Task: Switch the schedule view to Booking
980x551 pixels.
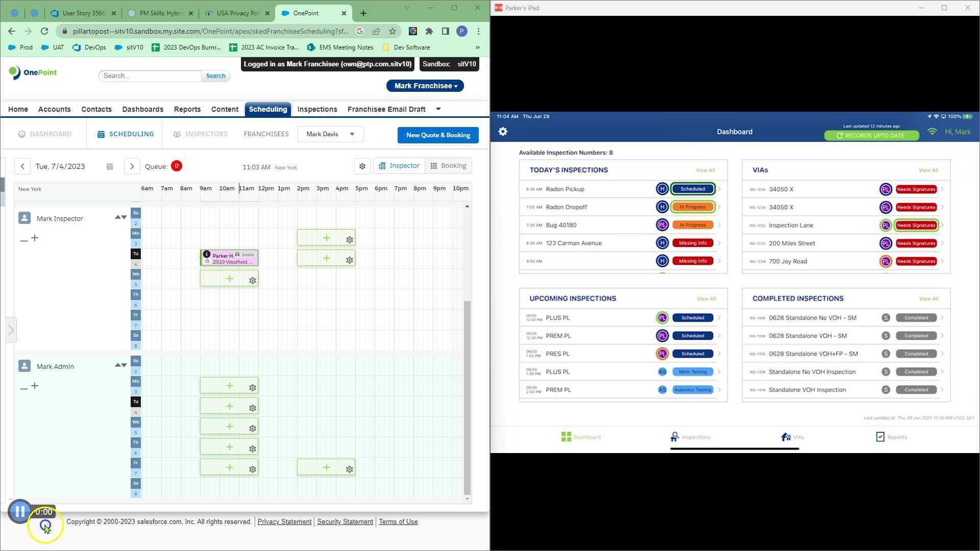Action: 449,165
